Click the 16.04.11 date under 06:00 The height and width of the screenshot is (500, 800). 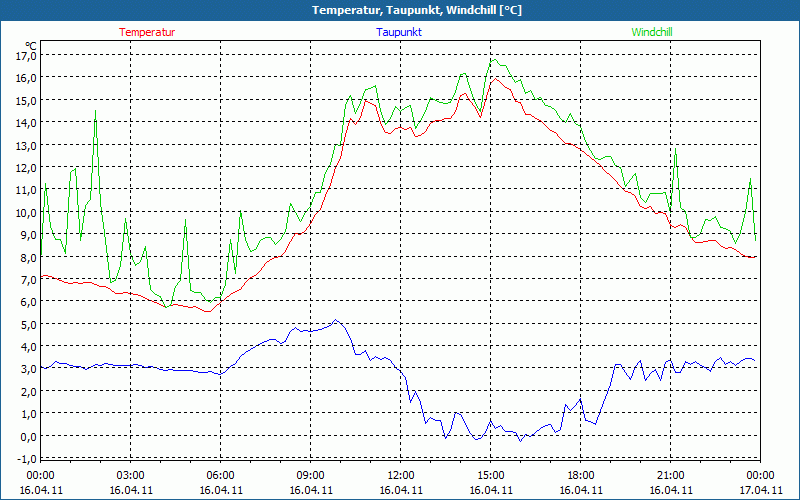pos(220,490)
